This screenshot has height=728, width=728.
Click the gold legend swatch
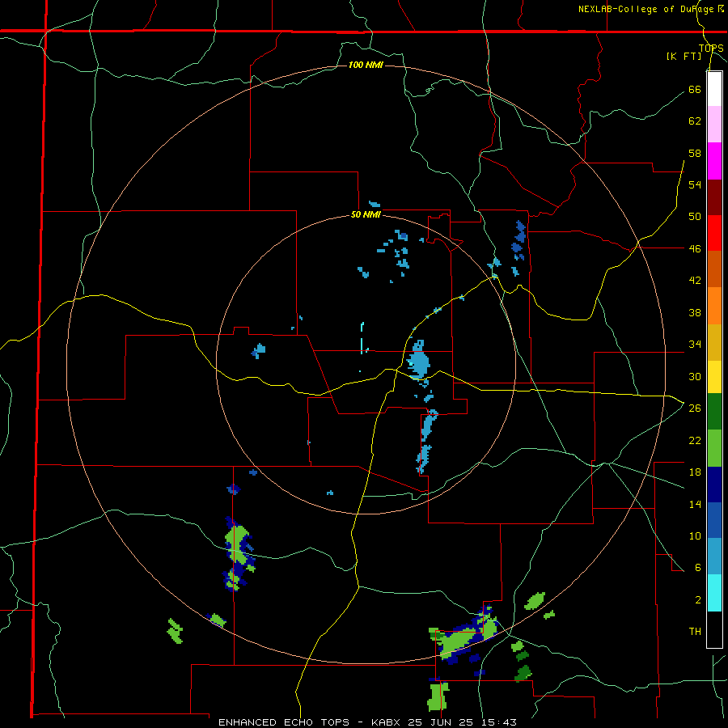click(714, 342)
